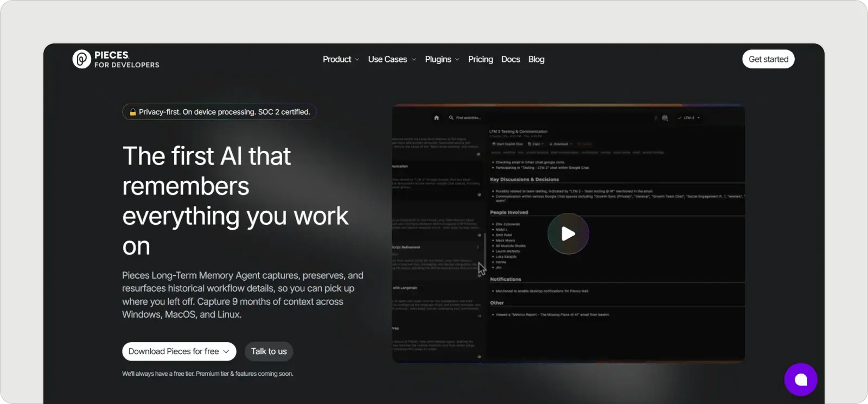The image size is (868, 404).
Task: Click the magnifier icon beside Find activities
Action: [451, 117]
